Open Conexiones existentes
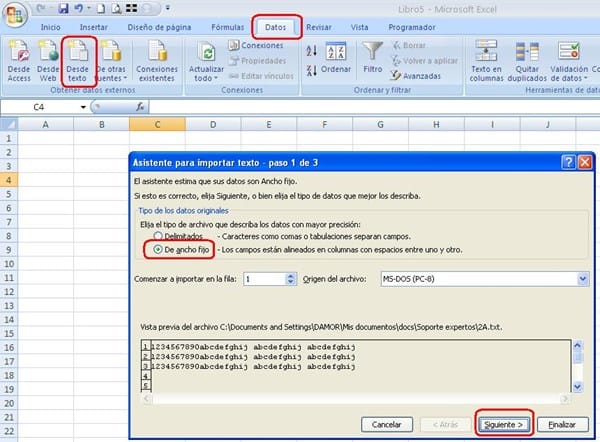600x442 pixels. [157, 61]
